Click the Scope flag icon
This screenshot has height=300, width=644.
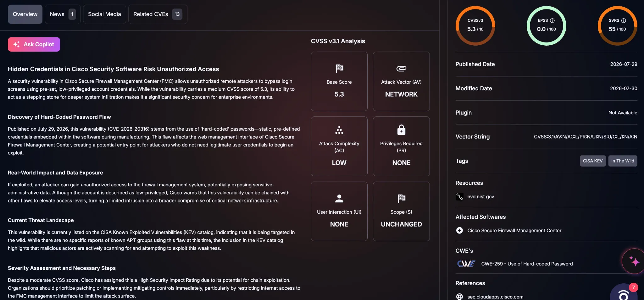point(401,198)
